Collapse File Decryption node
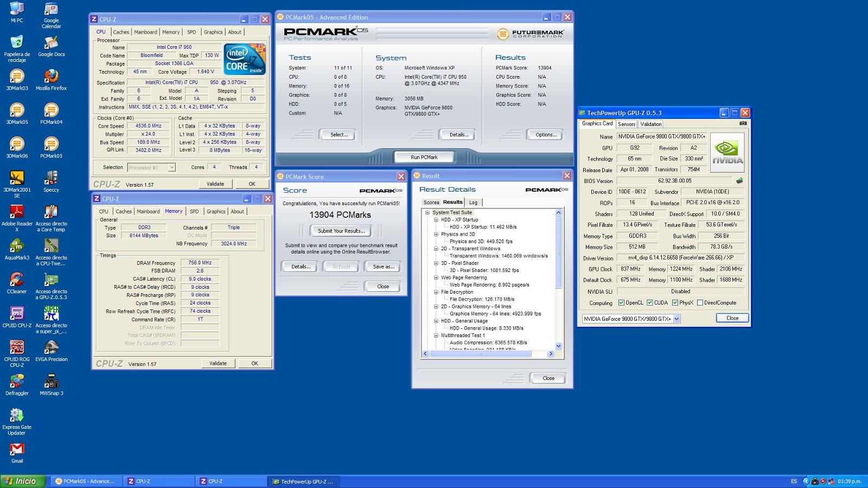 [436, 292]
